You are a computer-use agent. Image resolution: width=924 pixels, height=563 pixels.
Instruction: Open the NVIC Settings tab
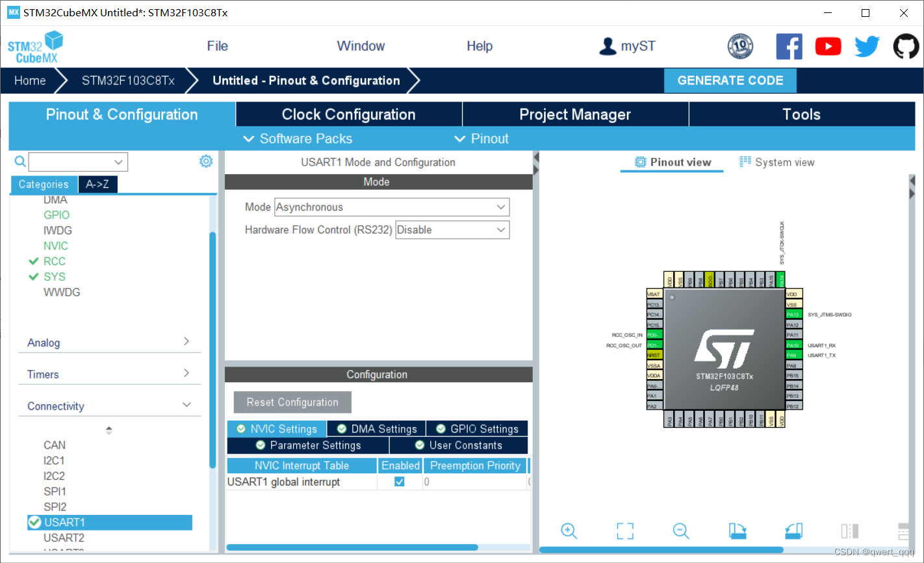277,429
